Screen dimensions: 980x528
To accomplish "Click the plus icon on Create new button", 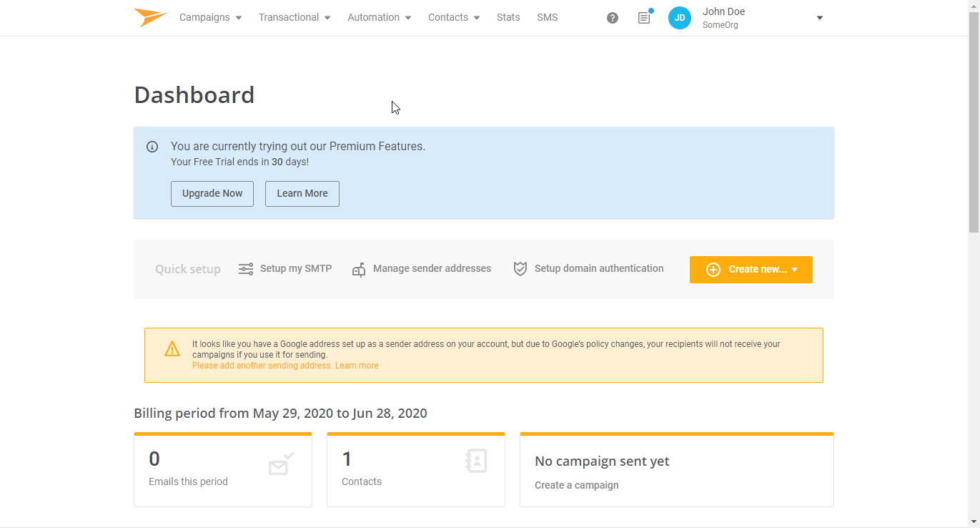I will pyautogui.click(x=713, y=269).
